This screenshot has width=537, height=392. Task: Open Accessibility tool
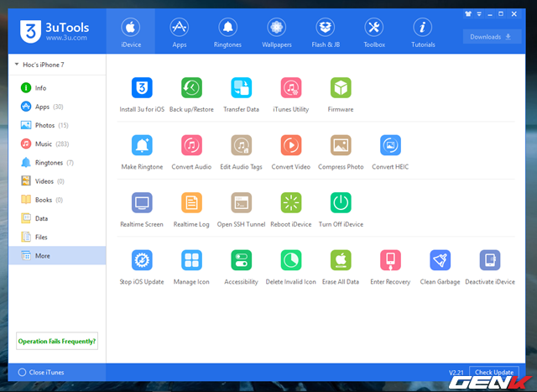(x=241, y=260)
